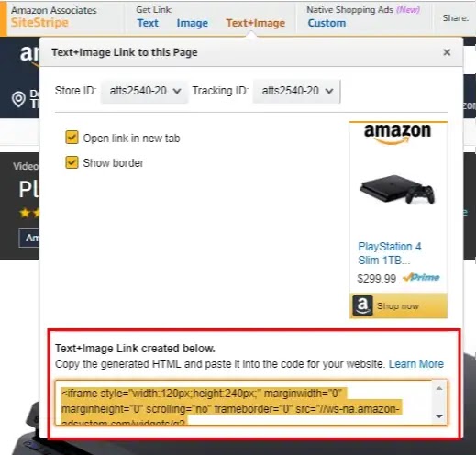Image resolution: width=476 pixels, height=455 pixels.
Task: Select the Text link option
Action: (148, 23)
